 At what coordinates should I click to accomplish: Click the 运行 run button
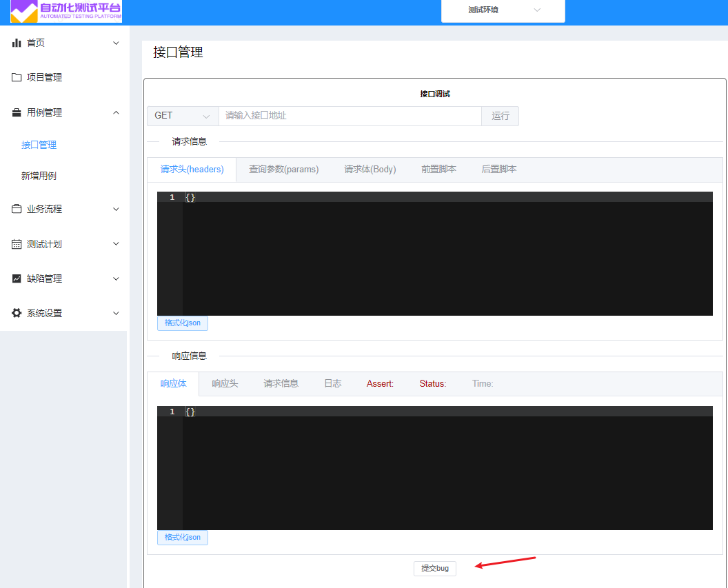[500, 116]
